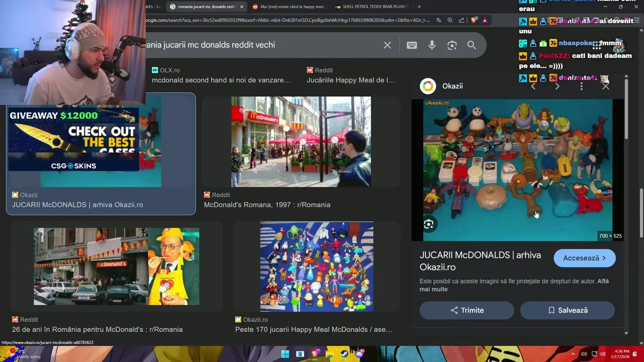Clear the Google search box text
The width and height of the screenshot is (644, 362).
(387, 45)
